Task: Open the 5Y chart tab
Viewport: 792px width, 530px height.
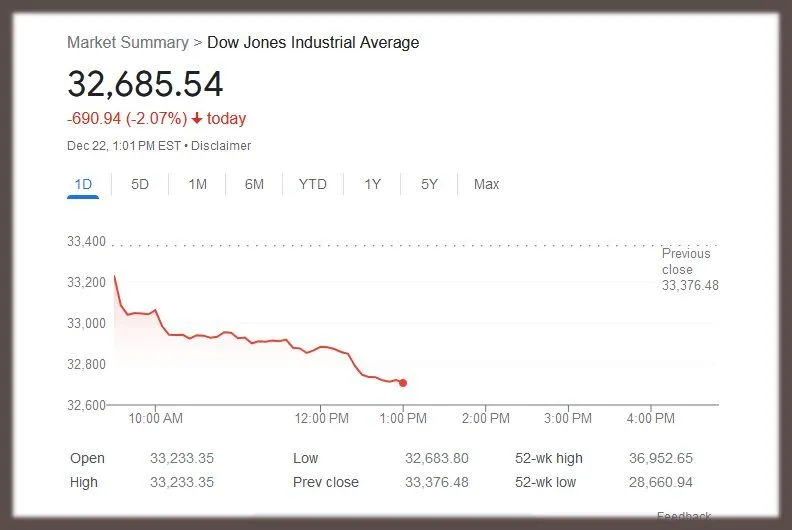Action: point(429,184)
